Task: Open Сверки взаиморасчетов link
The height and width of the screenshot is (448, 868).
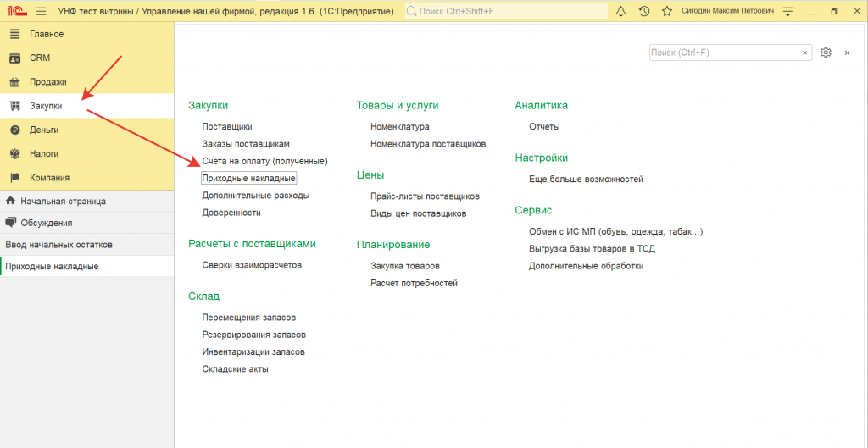Action: (252, 265)
